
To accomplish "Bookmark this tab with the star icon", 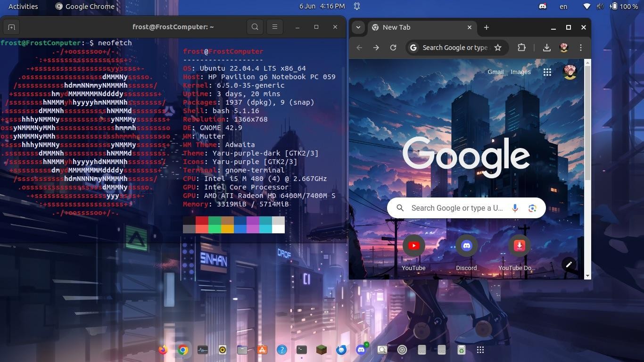I will (498, 48).
